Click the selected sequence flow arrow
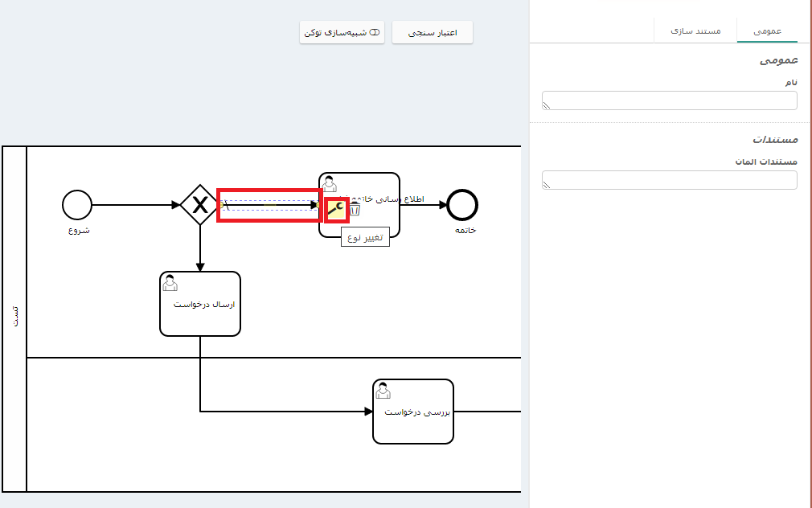Screen dimensions: 812x508 pos(269,205)
